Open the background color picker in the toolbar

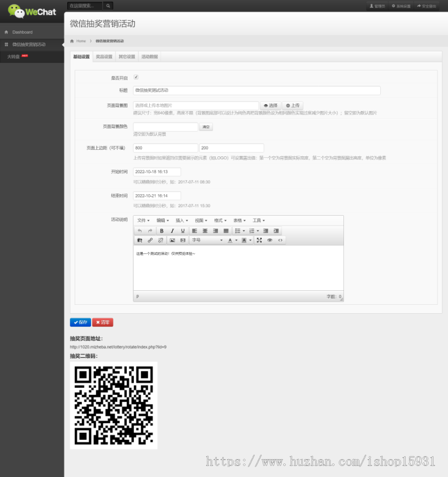(244, 240)
